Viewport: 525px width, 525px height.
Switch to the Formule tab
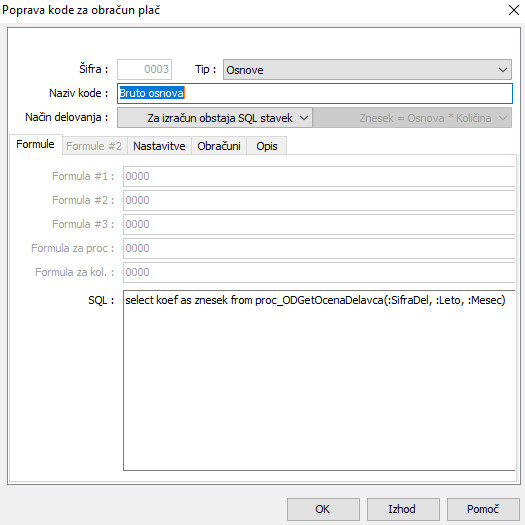pyautogui.click(x=35, y=144)
